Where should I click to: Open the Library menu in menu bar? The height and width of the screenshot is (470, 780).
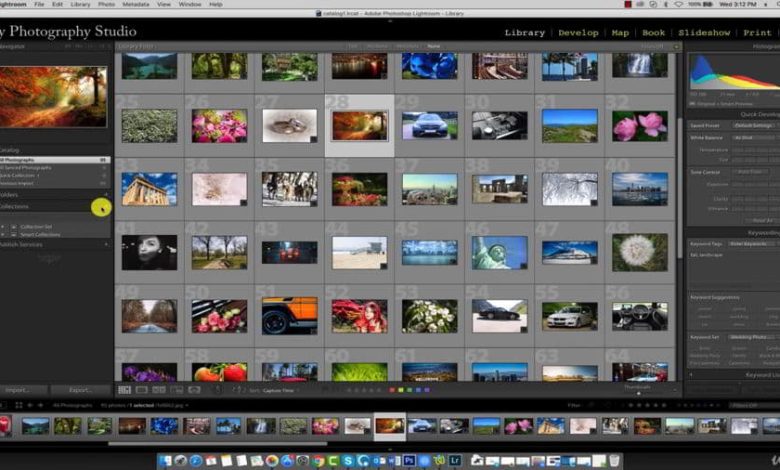pyautogui.click(x=80, y=4)
